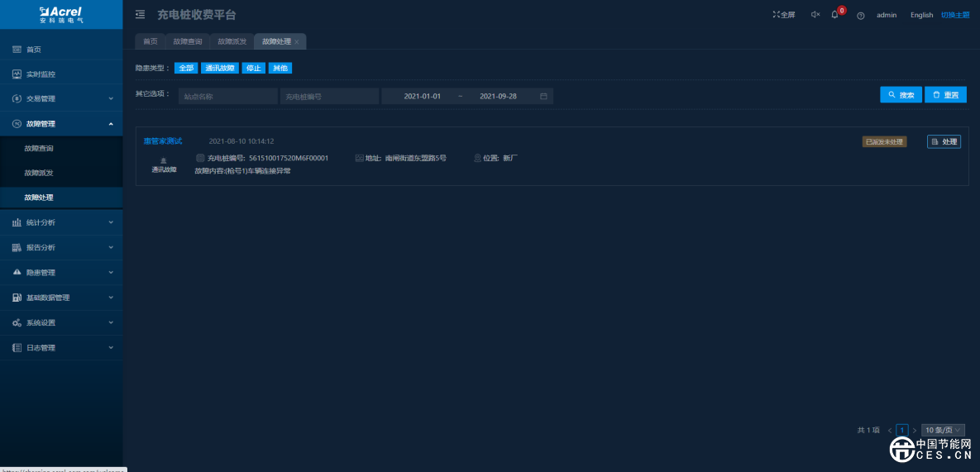980x472 pixels.
Task: Switch to the 故障派发 tab
Action: pos(232,41)
